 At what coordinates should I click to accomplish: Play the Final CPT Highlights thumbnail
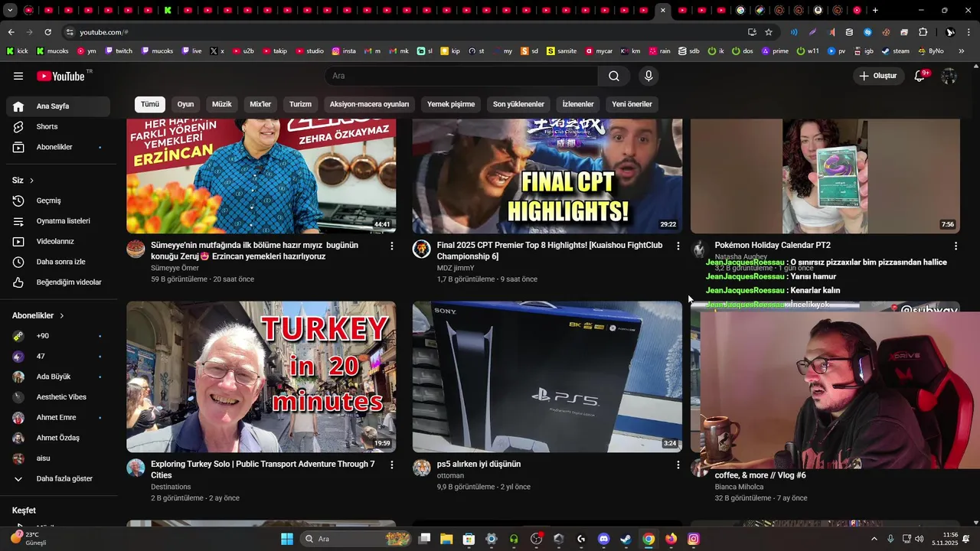coord(547,176)
